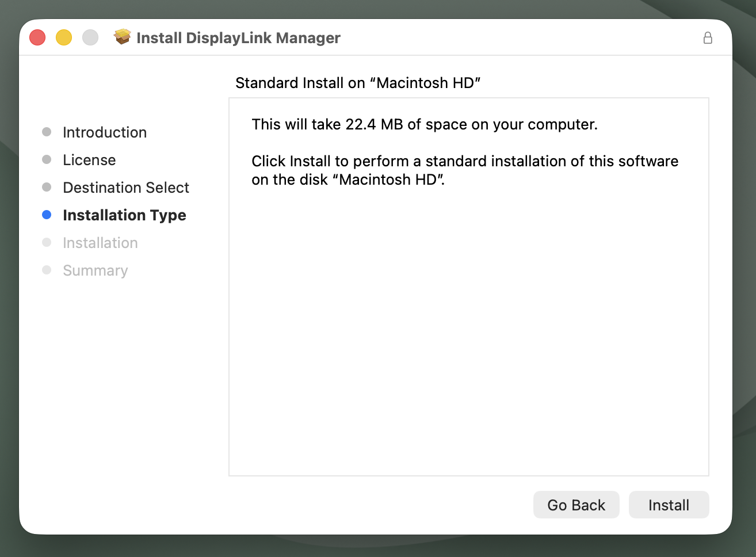Click the dimmed Summary step
The image size is (756, 557).
(96, 270)
